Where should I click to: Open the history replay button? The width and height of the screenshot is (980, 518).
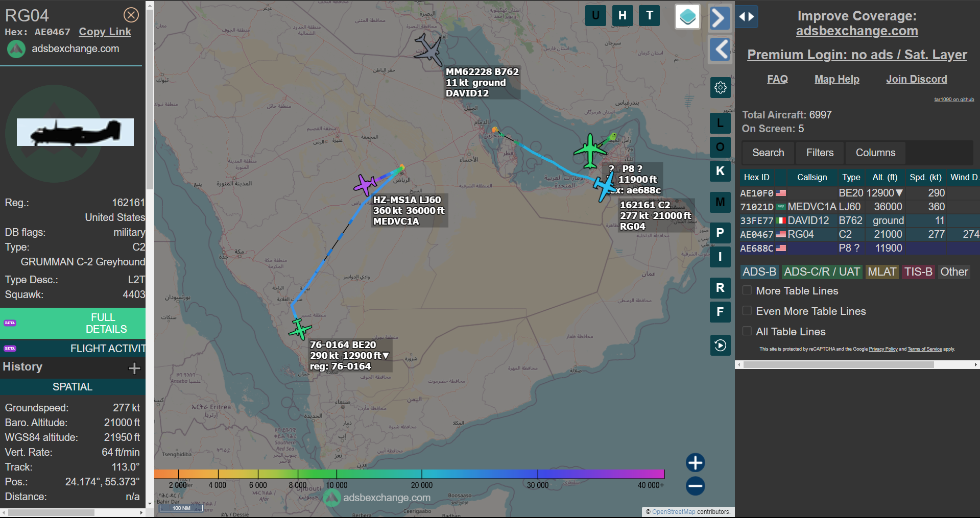coord(721,346)
